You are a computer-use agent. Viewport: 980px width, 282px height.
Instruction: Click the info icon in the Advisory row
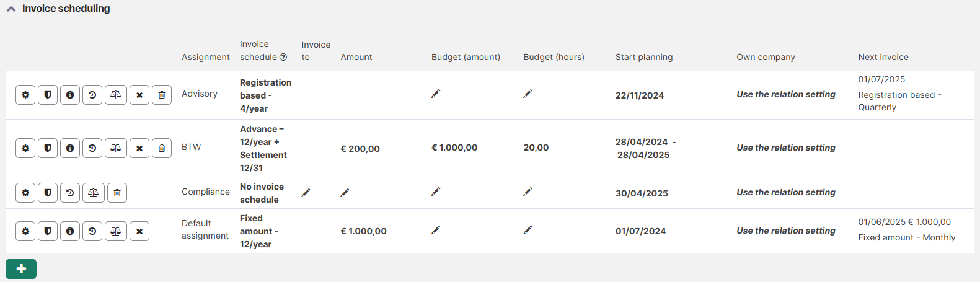pyautogui.click(x=70, y=95)
